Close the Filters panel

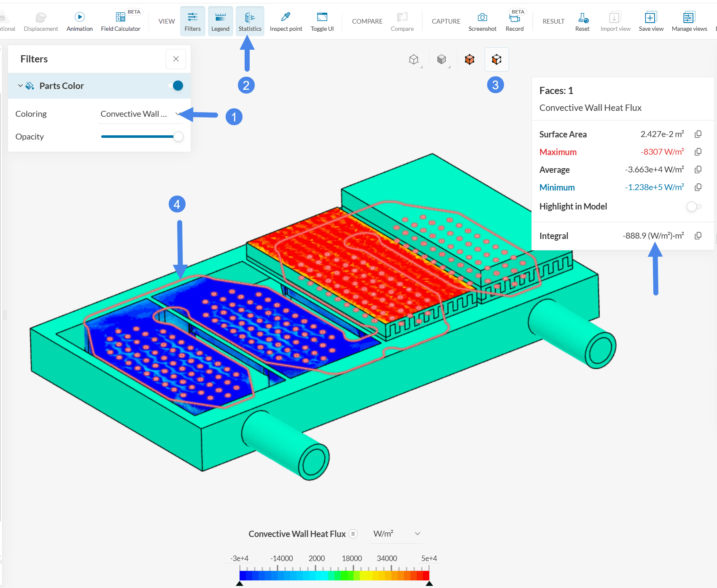tap(176, 59)
